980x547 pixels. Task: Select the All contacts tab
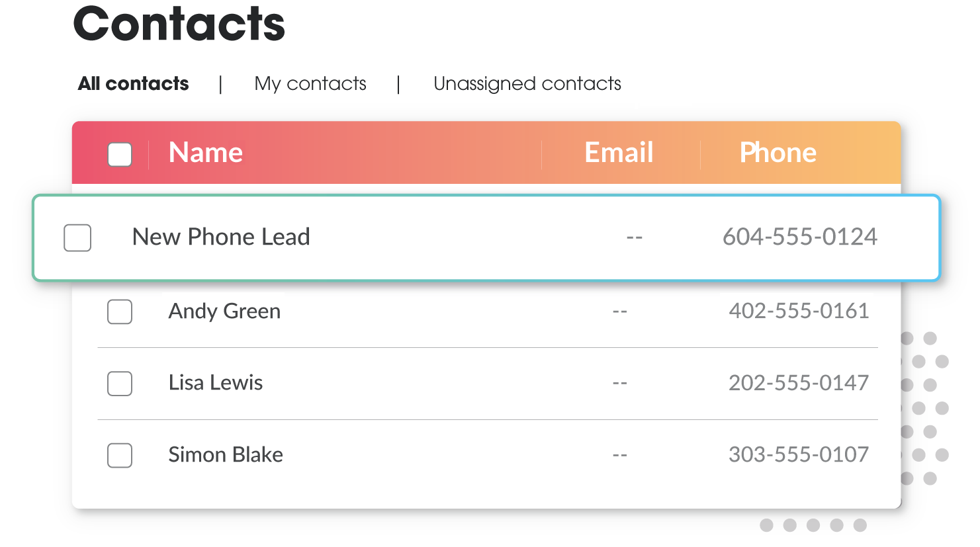(132, 83)
